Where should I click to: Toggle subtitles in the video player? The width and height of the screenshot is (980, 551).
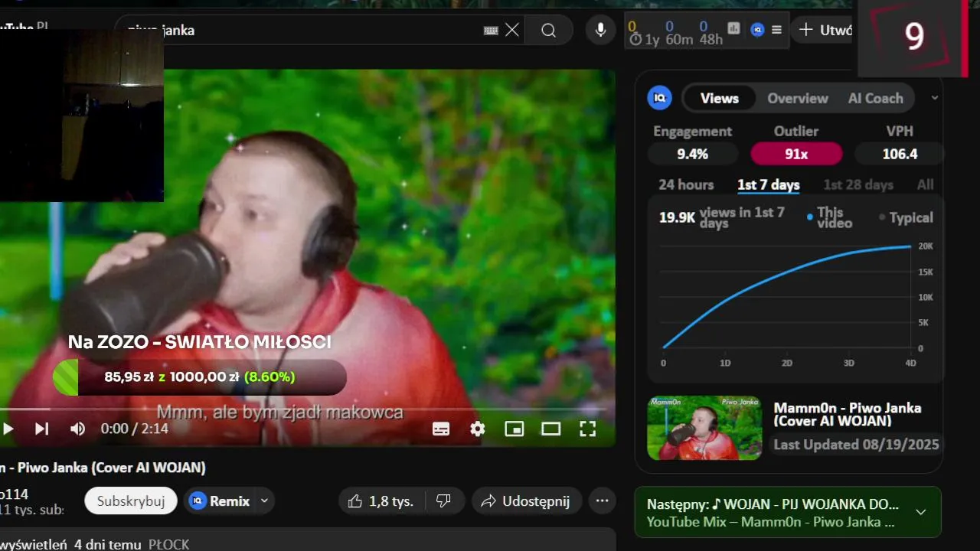441,429
